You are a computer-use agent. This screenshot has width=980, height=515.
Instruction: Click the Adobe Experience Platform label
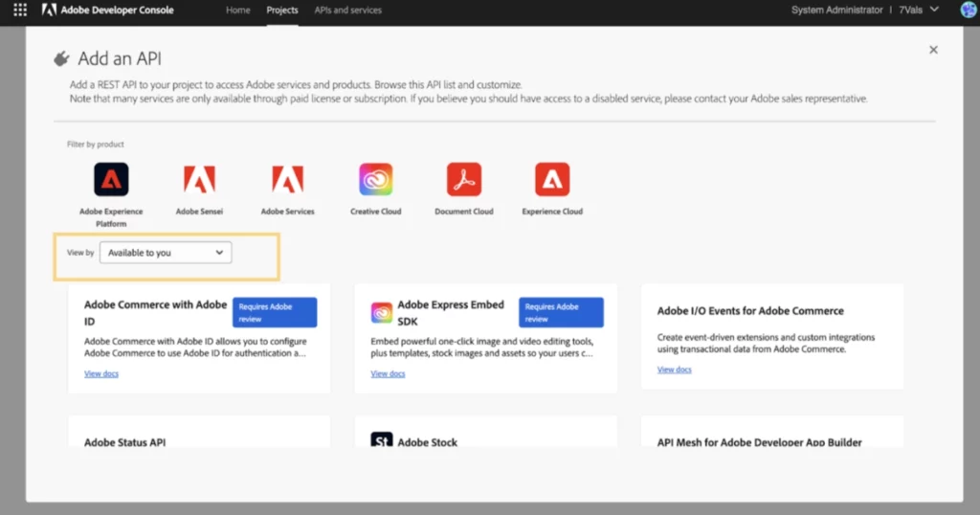click(111, 217)
